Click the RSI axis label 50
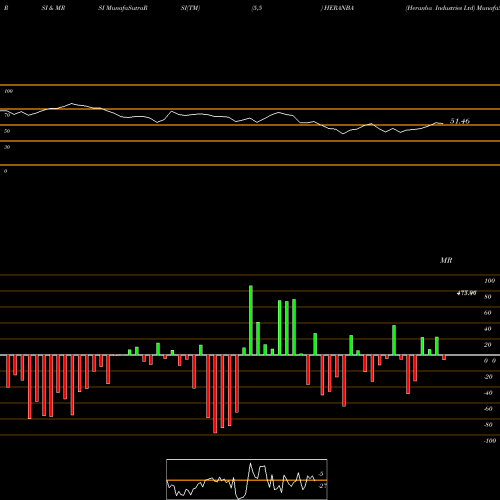This screenshot has height=500, width=500. (7, 131)
